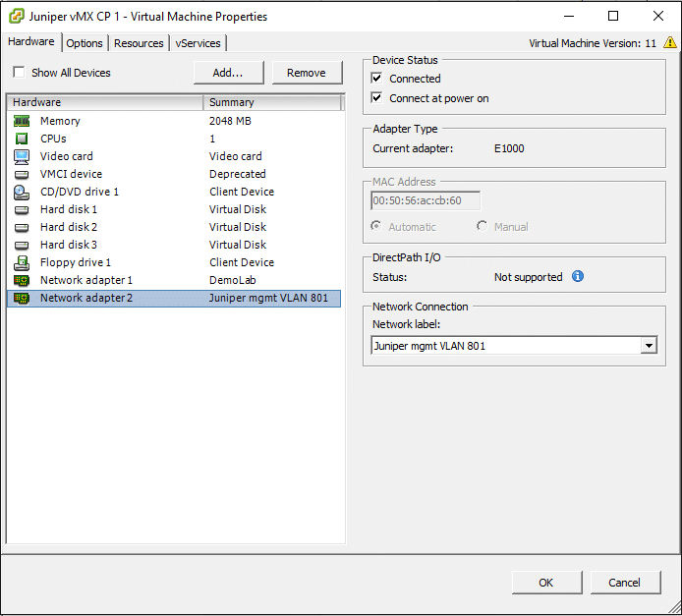Click the DirectPath I/O info icon
Viewport: 682px width, 616px height.
(578, 276)
